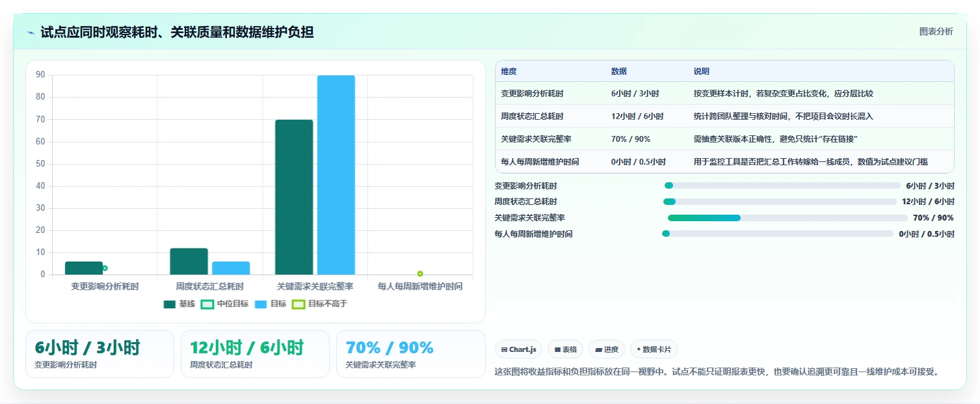Click the dark green 周度状态汇总耗时 baseline bar
The width and height of the screenshot is (980, 404).
click(189, 262)
